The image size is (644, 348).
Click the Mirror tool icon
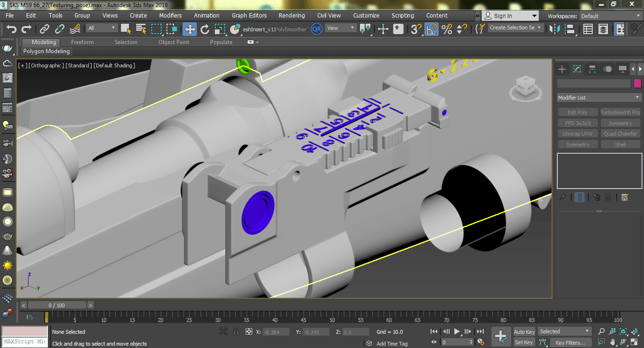click(x=554, y=29)
